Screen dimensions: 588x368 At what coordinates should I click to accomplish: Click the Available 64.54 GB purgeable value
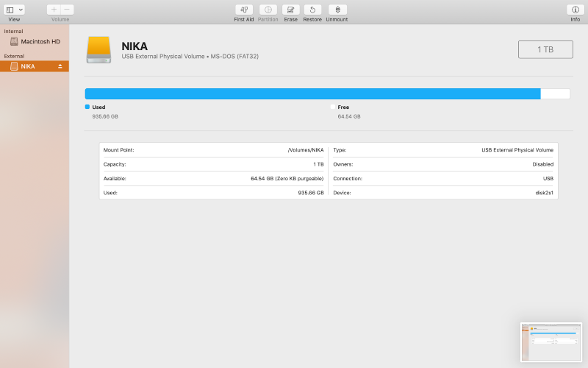tap(287, 179)
